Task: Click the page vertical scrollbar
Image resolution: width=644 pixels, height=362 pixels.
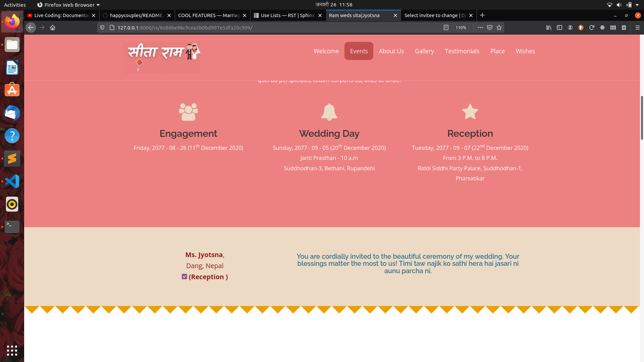Action: point(642,117)
